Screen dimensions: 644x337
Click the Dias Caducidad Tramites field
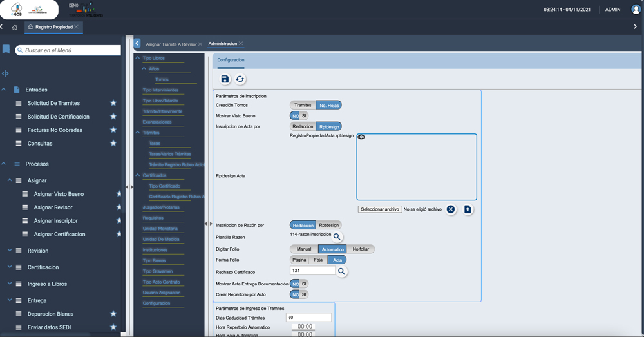308,318
